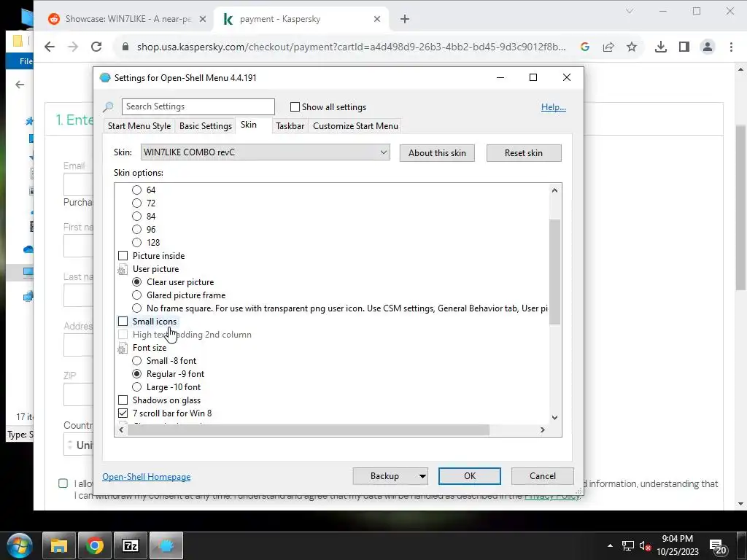Screen dimensions: 747x560
Task: Select the 84 size radio option
Action: 136,216
